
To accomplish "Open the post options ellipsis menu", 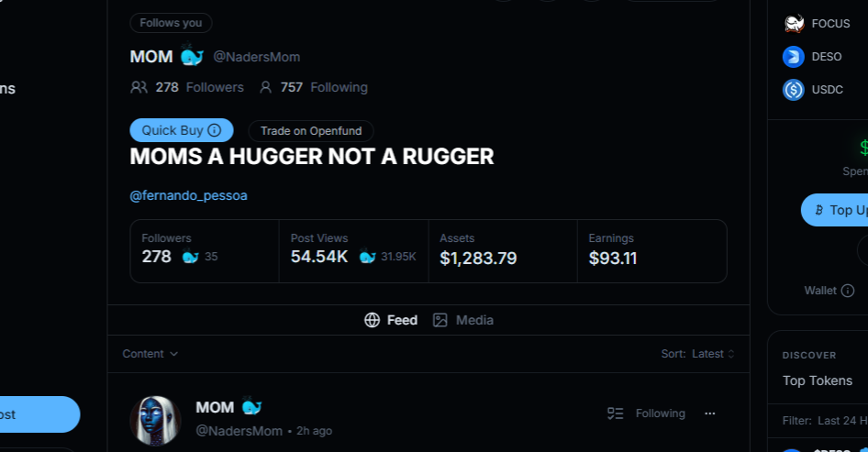I will tap(709, 413).
